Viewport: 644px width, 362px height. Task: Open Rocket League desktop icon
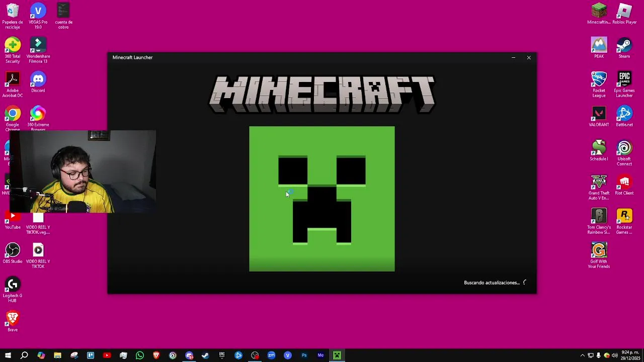(599, 84)
